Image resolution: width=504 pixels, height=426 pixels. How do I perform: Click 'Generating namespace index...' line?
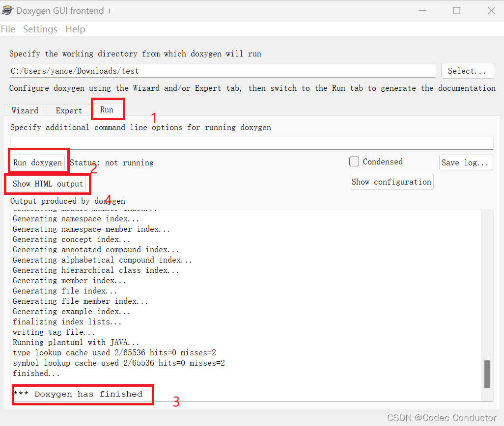(x=76, y=219)
